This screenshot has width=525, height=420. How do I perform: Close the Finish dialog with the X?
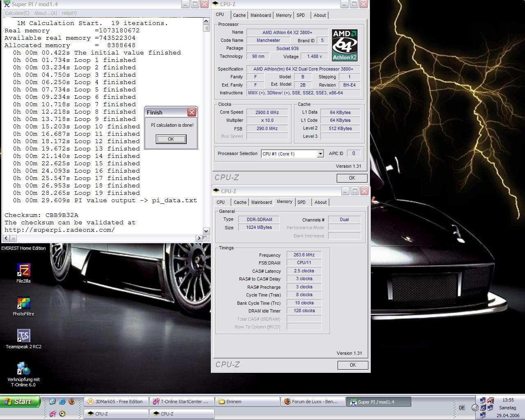[x=192, y=112]
